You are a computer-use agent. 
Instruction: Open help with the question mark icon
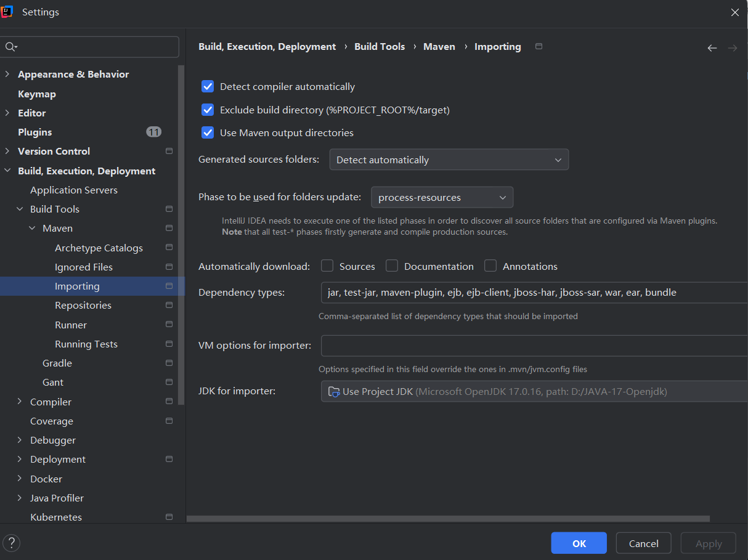[12, 543]
